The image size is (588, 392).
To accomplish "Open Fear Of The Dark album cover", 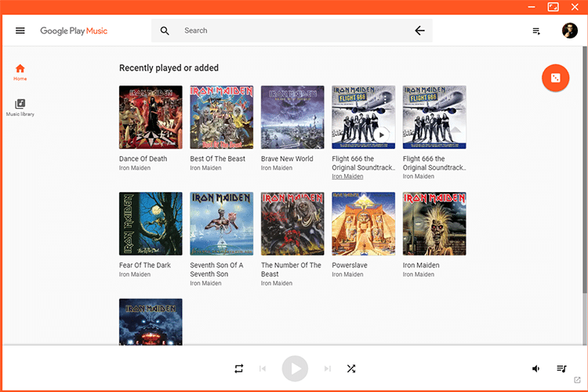I will 151,224.
